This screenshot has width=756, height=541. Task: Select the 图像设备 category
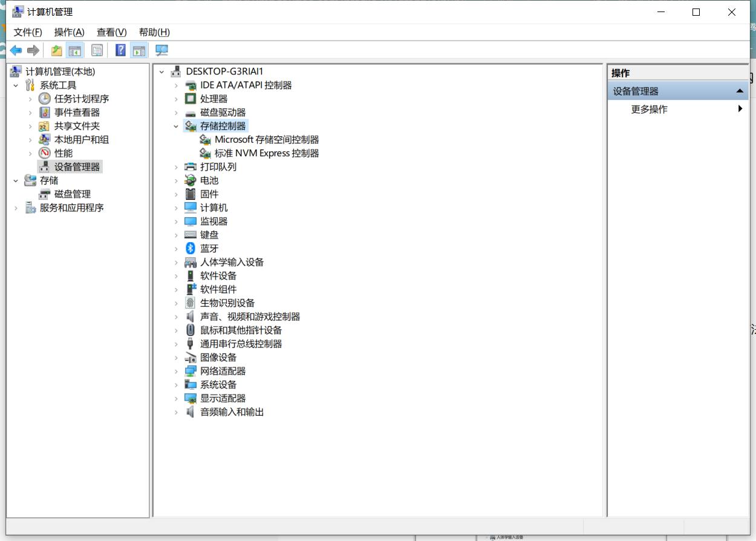(218, 358)
